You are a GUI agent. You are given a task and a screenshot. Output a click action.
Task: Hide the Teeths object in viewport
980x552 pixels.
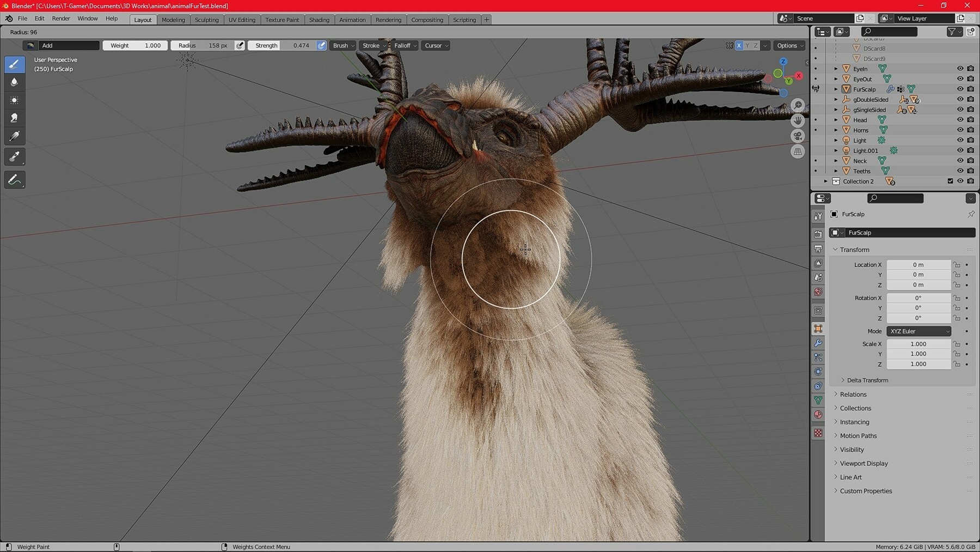960,171
